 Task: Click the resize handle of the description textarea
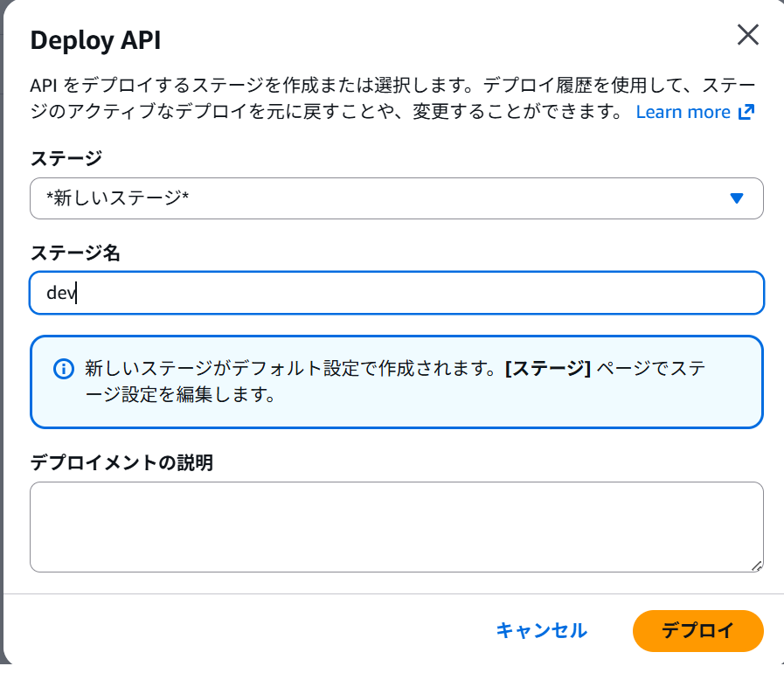click(755, 567)
